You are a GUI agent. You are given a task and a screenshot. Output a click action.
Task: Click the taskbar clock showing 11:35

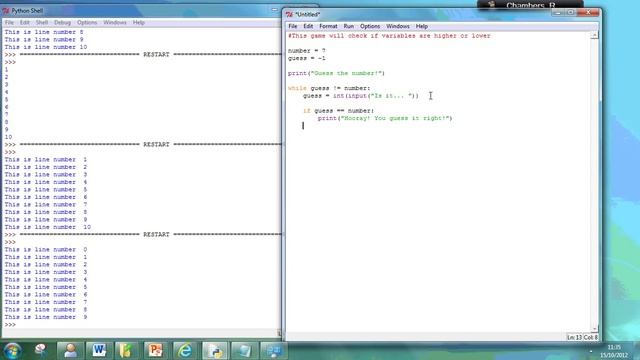(614, 351)
